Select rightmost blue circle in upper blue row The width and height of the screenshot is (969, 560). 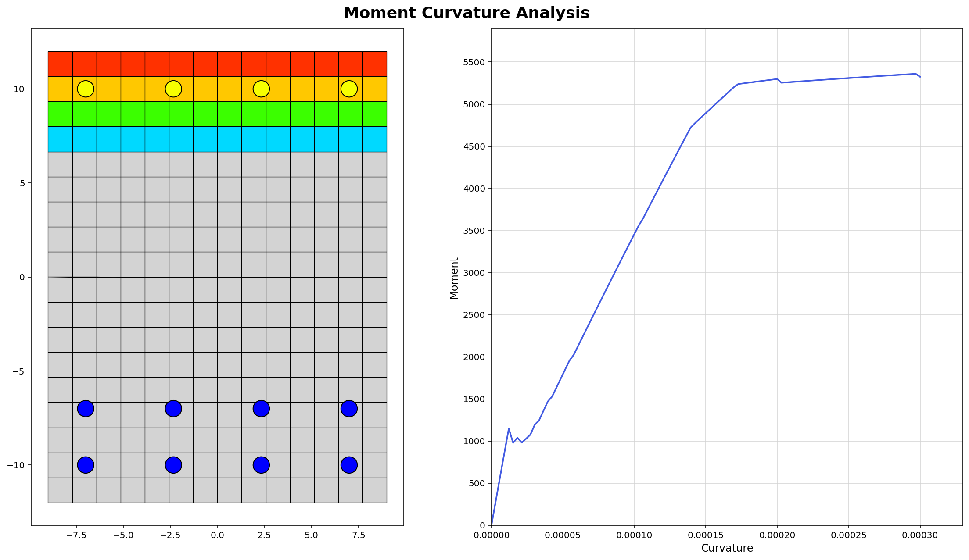coord(349,409)
